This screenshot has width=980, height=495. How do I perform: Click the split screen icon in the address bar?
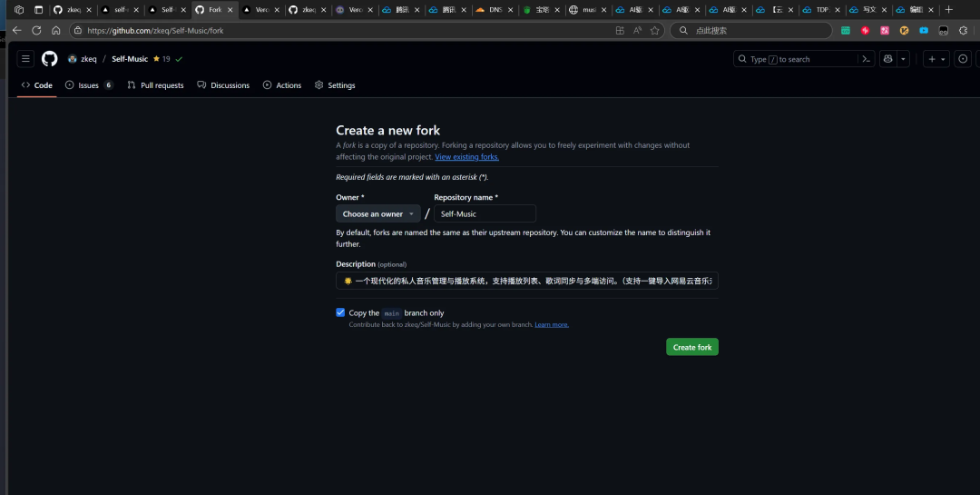(x=620, y=30)
